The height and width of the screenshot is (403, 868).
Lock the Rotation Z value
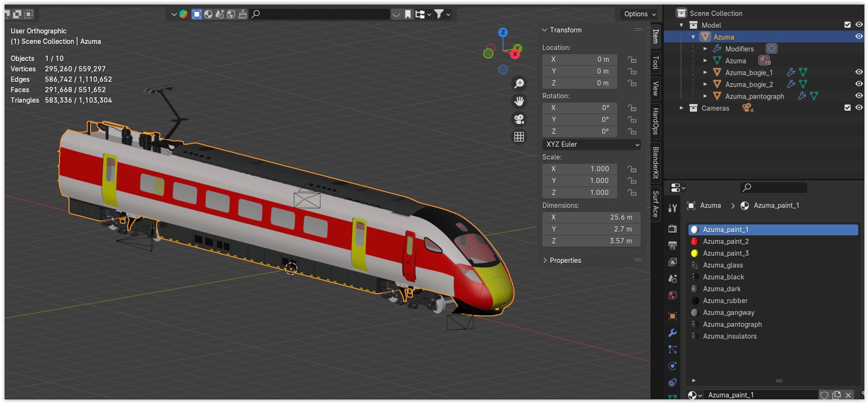click(632, 131)
